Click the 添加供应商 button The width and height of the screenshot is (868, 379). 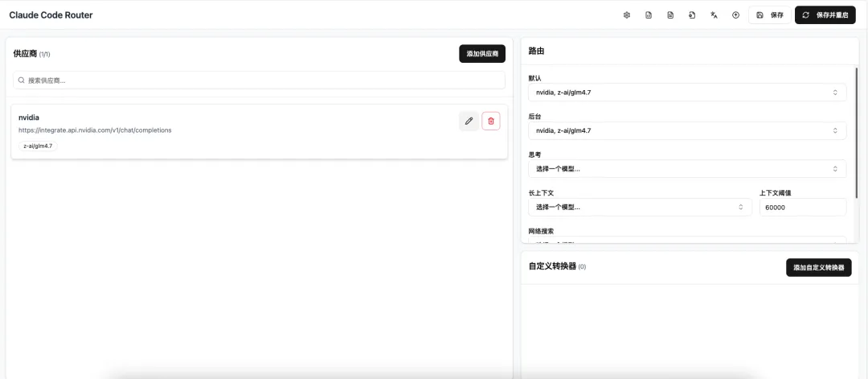tap(482, 54)
